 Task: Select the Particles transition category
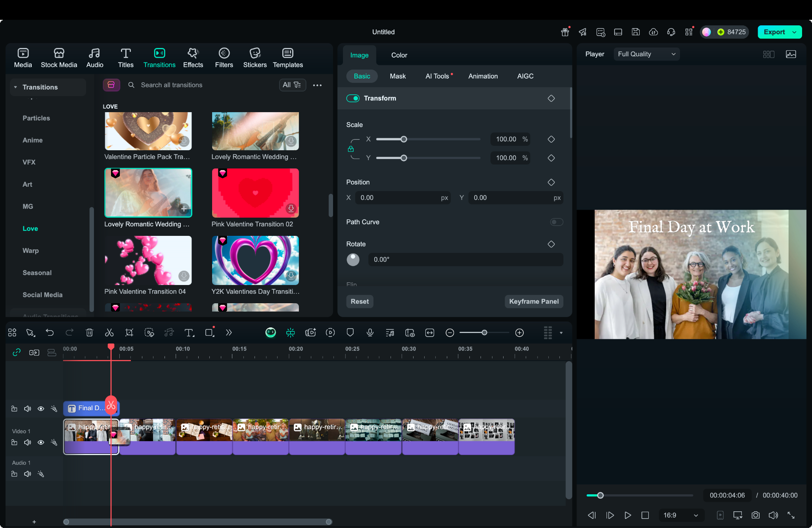pos(36,118)
